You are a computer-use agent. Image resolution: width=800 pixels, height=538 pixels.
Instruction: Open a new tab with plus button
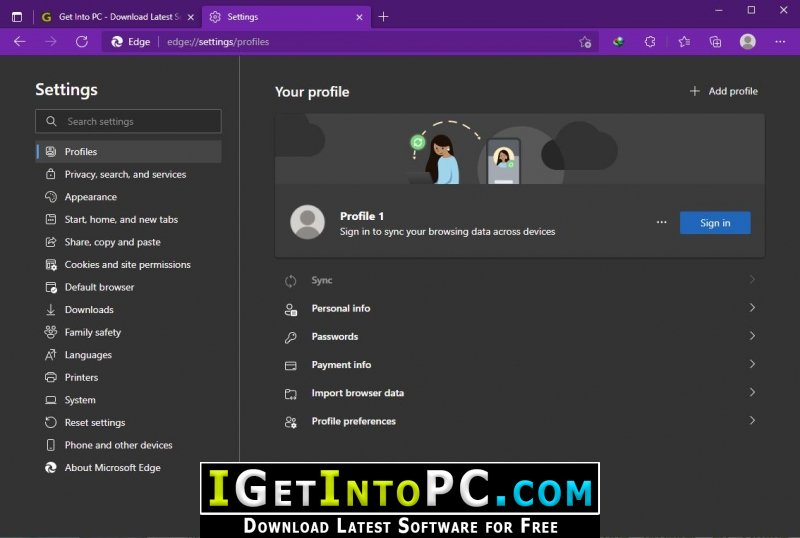[383, 17]
